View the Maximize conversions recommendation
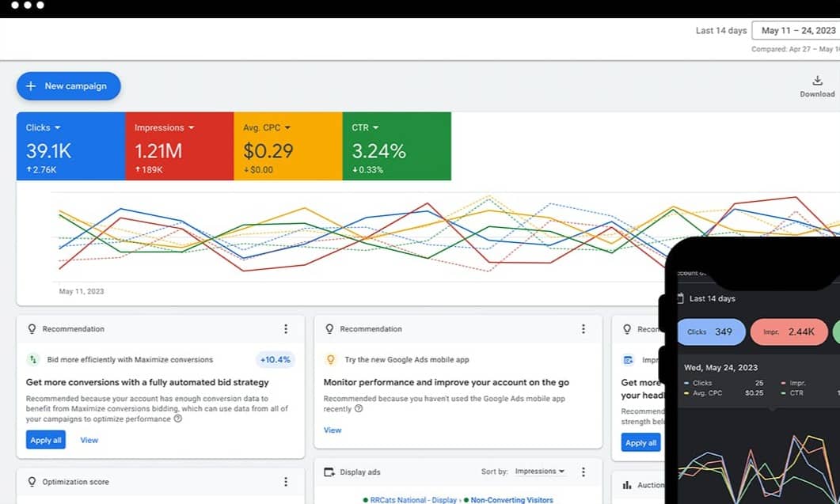Image resolution: width=840 pixels, height=504 pixels. click(89, 440)
